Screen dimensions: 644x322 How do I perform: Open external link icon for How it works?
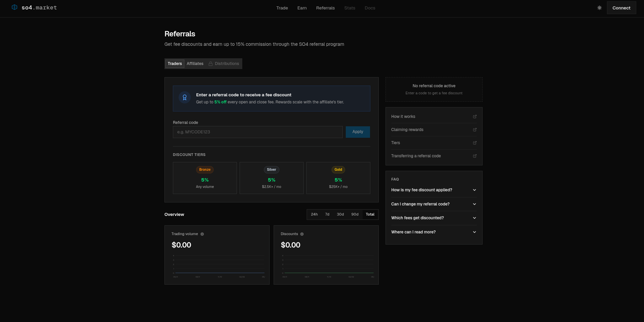[475, 117]
